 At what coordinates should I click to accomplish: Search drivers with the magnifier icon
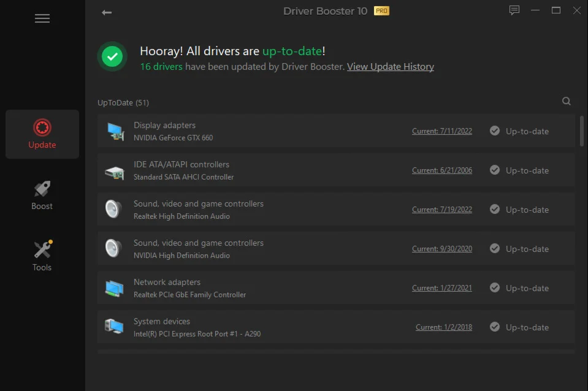pyautogui.click(x=567, y=101)
